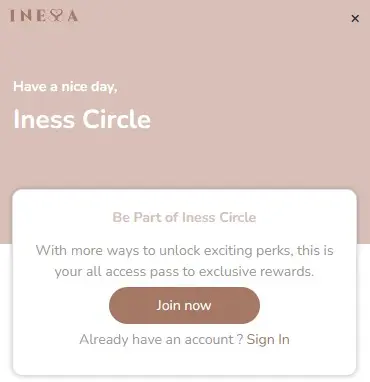Screen dimensions: 370x382
Task: Select the 'Have a nice day,' greeting
Action: [x=65, y=87]
